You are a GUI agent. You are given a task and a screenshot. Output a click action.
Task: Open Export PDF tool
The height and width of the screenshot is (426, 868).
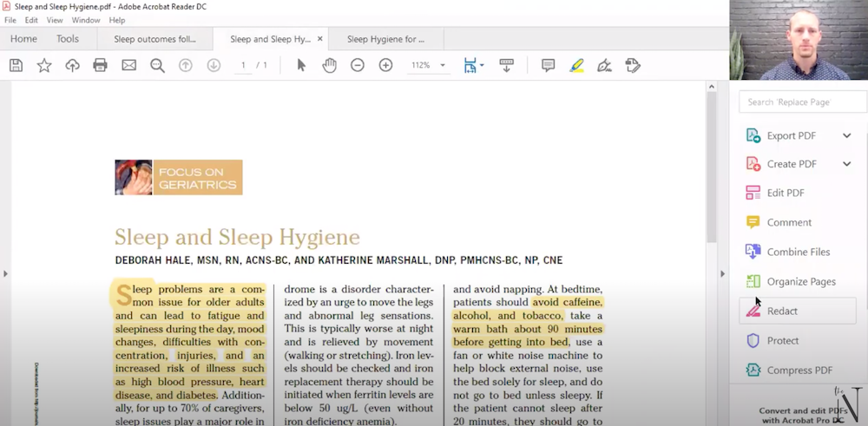(x=791, y=135)
